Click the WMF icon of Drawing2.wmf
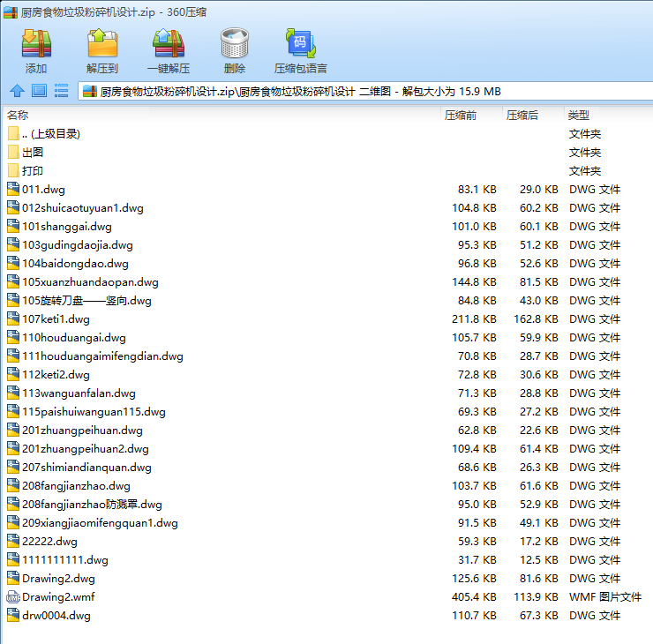 click(13, 597)
